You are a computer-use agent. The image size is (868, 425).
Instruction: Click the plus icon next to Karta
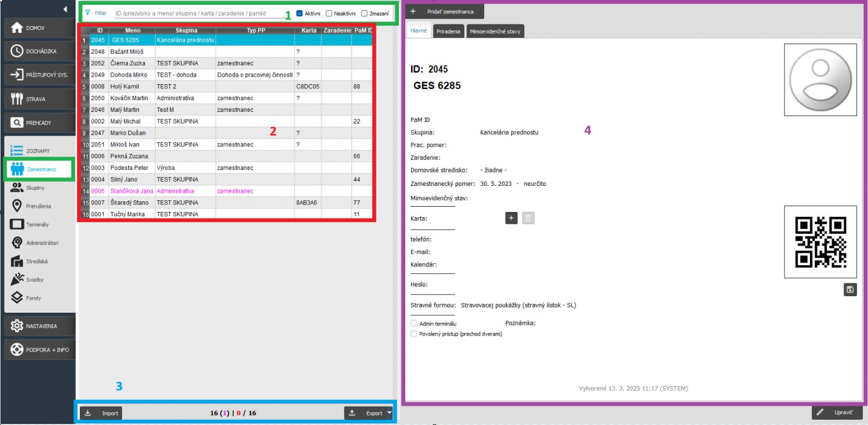[x=511, y=218]
